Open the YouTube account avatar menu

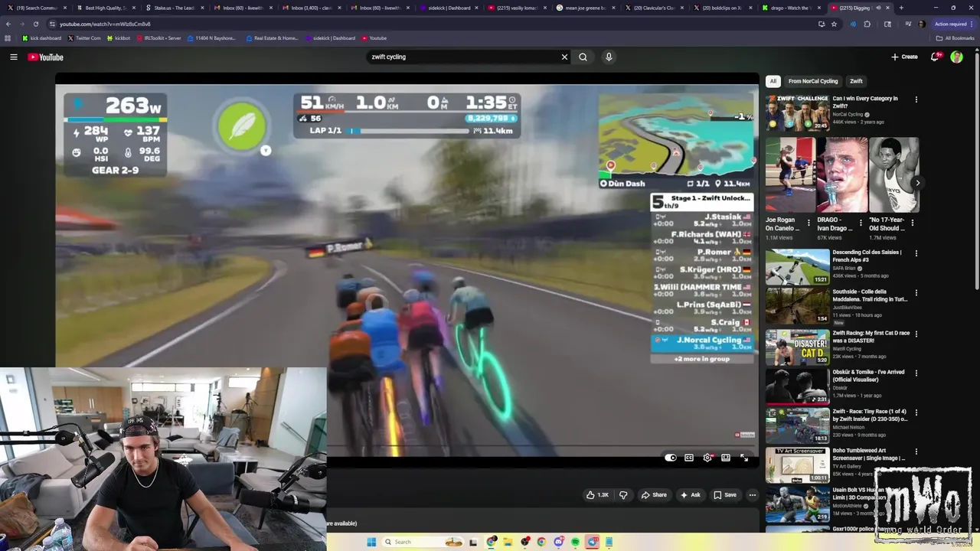tap(956, 57)
